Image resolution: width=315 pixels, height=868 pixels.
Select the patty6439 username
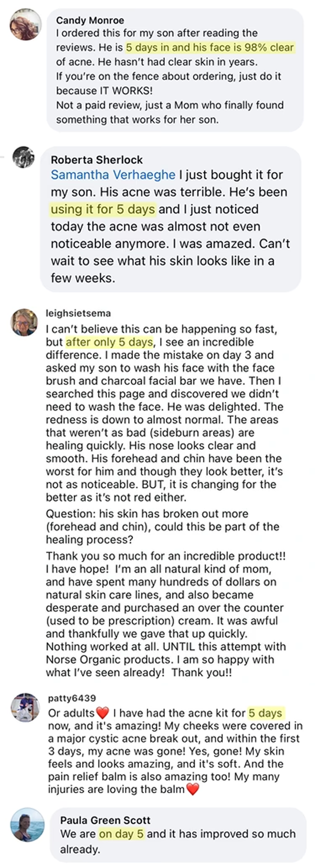pos(72,698)
